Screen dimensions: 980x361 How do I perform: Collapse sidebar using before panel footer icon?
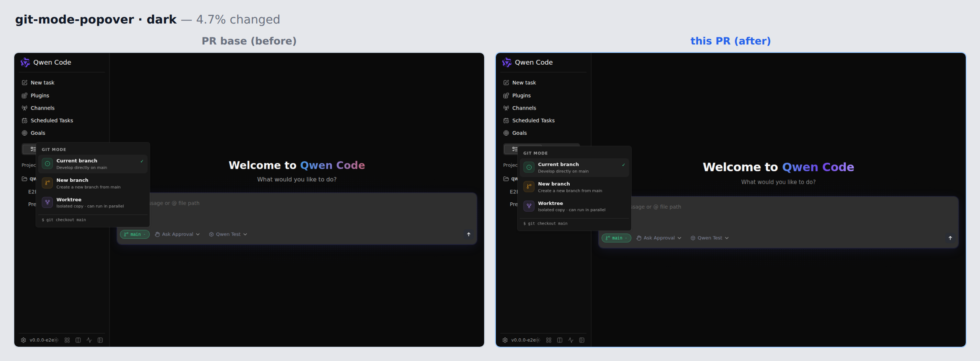tap(100, 340)
